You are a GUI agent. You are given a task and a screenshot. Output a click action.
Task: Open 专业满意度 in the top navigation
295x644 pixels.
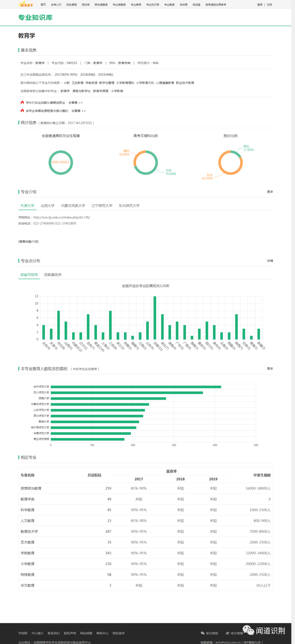coord(119,5)
